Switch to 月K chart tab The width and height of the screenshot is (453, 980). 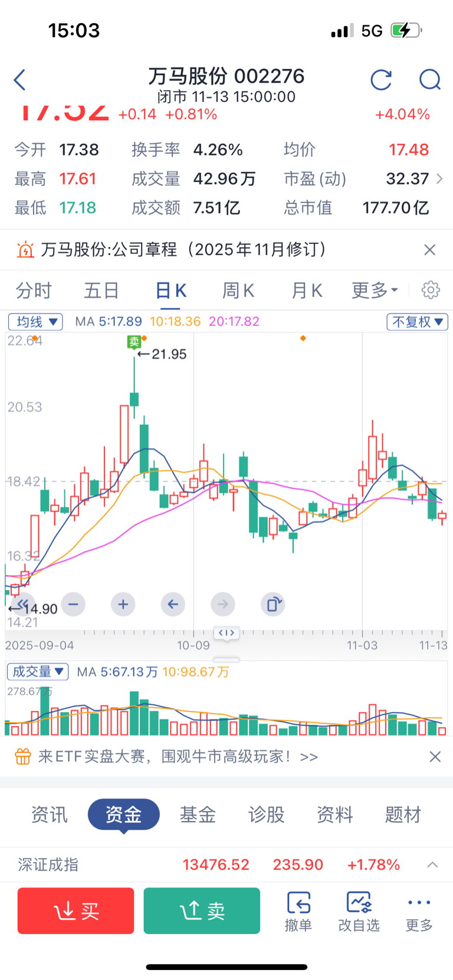point(307,290)
